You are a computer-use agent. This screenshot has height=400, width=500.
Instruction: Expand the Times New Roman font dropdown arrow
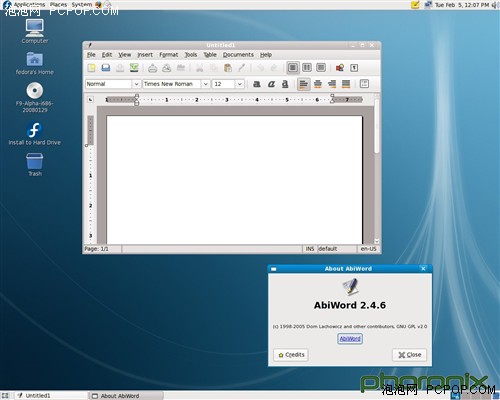pyautogui.click(x=206, y=84)
